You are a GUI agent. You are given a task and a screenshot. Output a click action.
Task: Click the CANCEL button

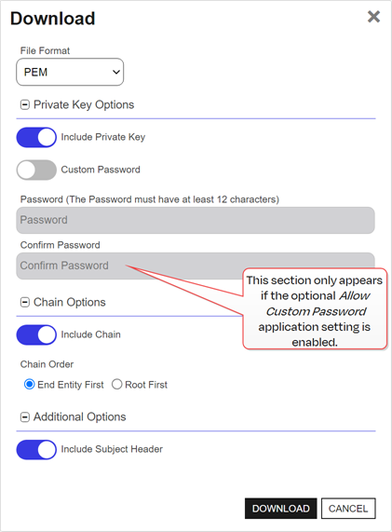(x=348, y=509)
